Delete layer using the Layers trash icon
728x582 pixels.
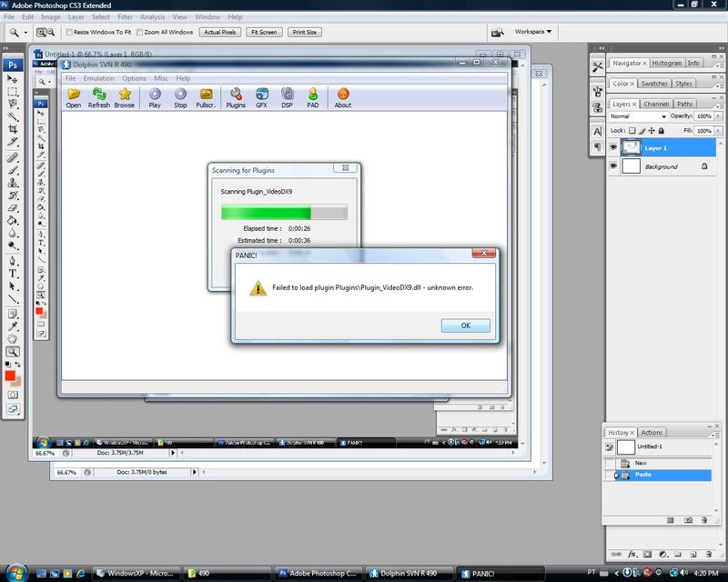click(709, 554)
